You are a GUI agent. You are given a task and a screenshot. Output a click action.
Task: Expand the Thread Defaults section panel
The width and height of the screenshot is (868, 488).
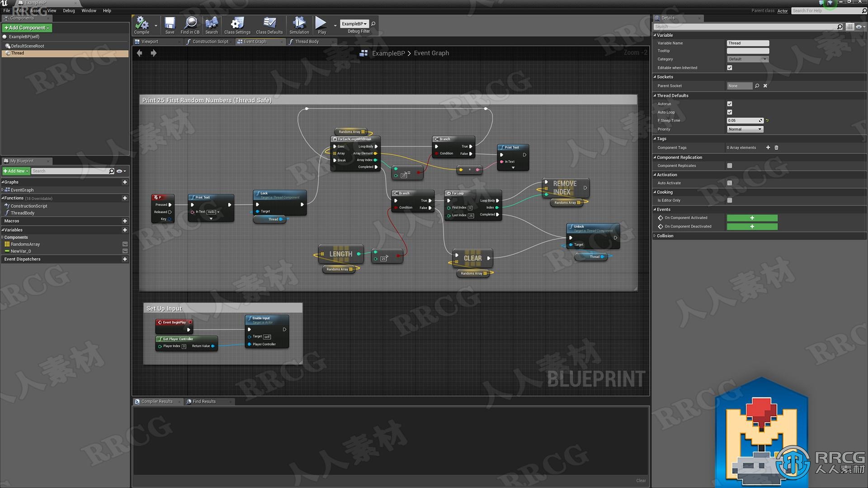click(x=654, y=95)
